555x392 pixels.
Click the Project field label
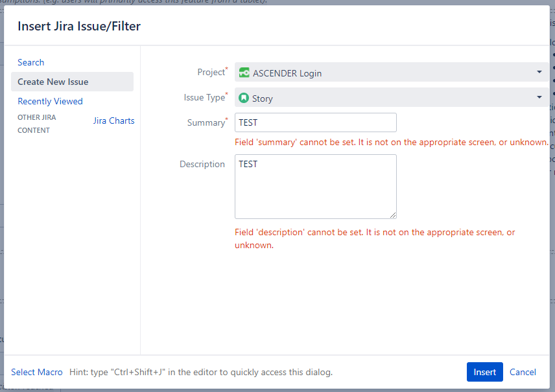click(211, 72)
